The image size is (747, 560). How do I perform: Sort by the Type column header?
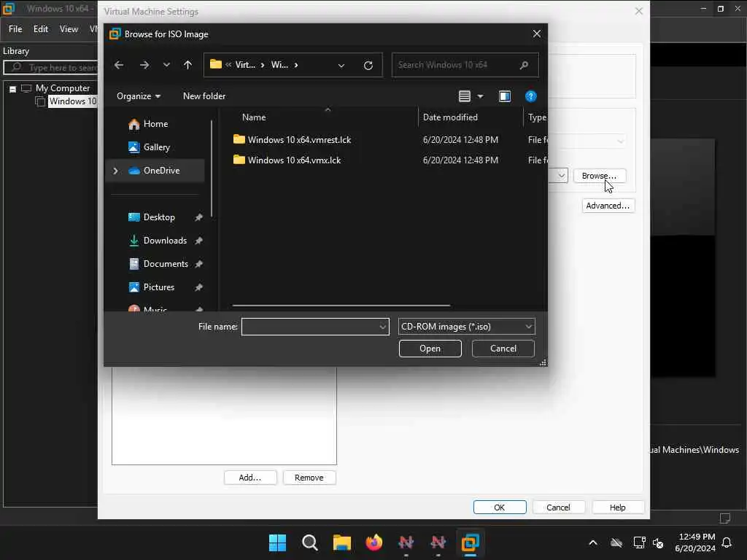(536, 117)
